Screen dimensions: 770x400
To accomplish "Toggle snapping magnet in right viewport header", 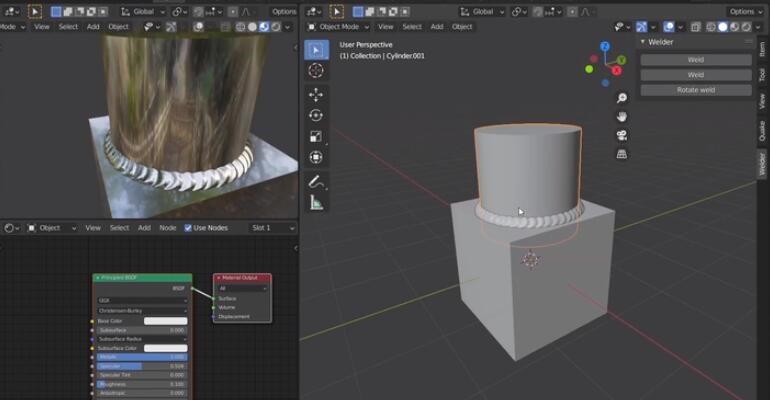I will tap(538, 11).
